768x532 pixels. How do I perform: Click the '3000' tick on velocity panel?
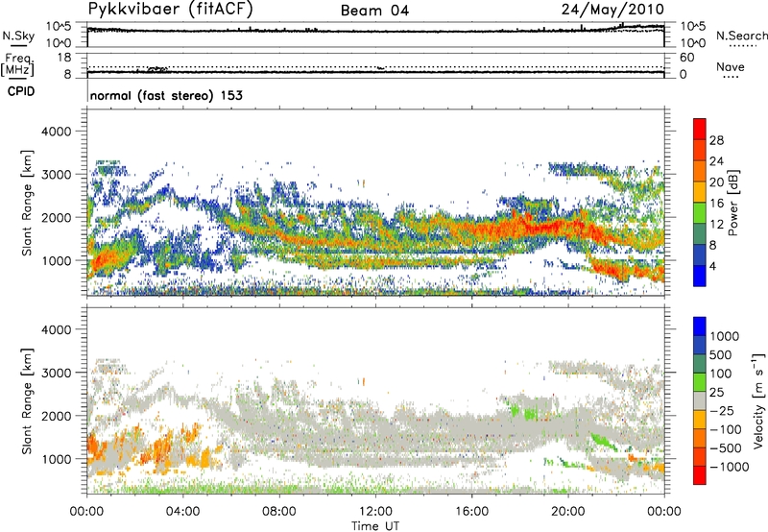click(56, 373)
